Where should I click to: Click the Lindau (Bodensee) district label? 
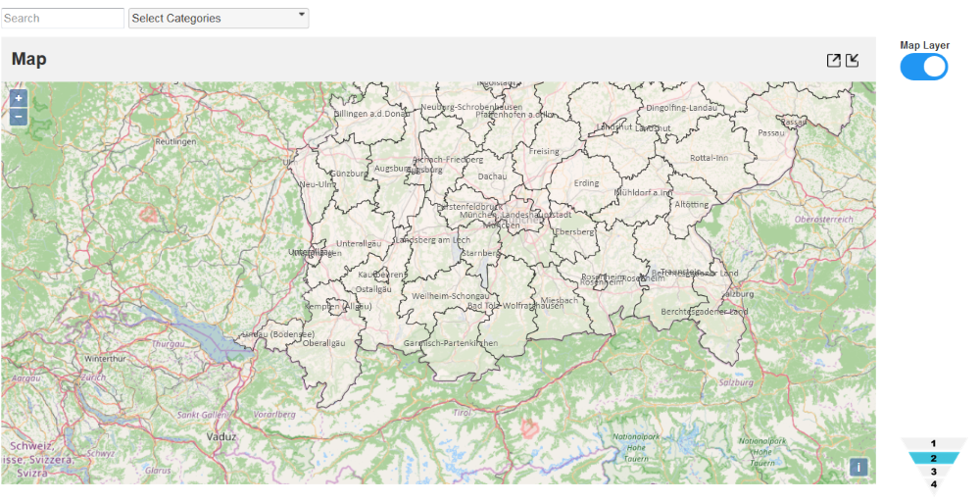point(277,334)
